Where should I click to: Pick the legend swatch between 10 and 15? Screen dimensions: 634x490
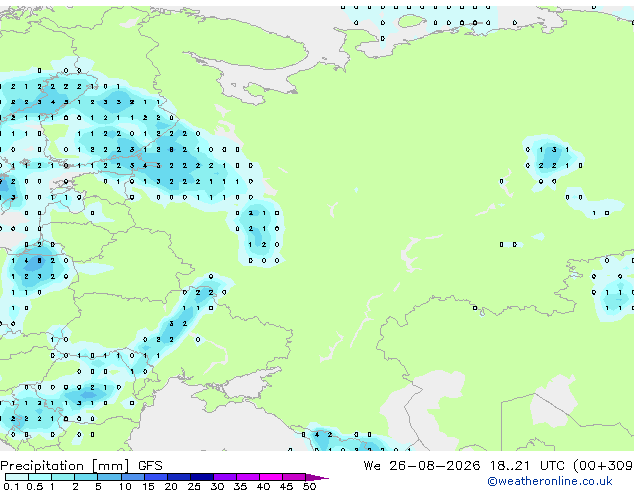132,477
